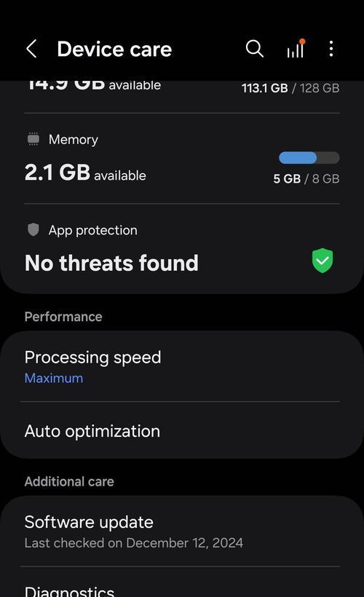Tap the App protection shield icon
364x597 pixels.
(x=33, y=230)
